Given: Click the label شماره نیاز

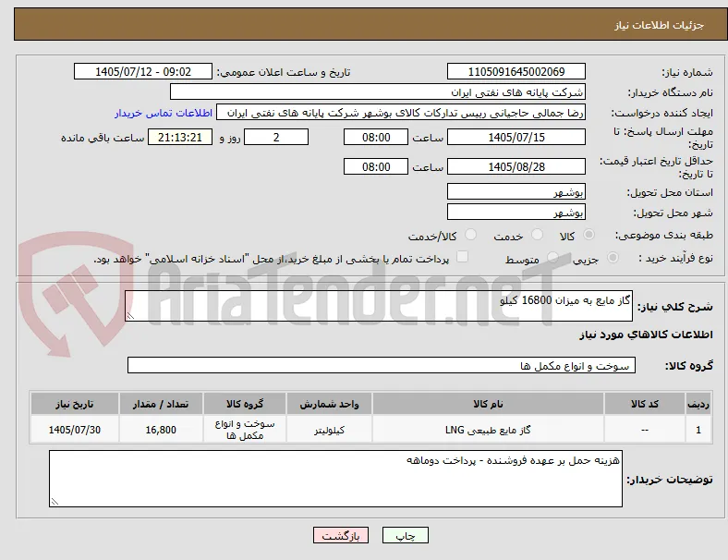Looking at the screenshot, I should pyautogui.click(x=687, y=72).
